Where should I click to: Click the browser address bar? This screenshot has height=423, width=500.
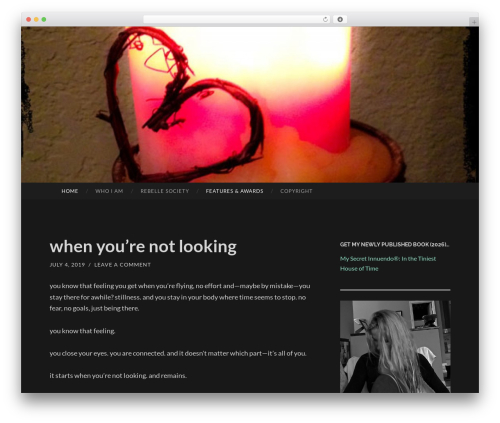[x=236, y=20]
